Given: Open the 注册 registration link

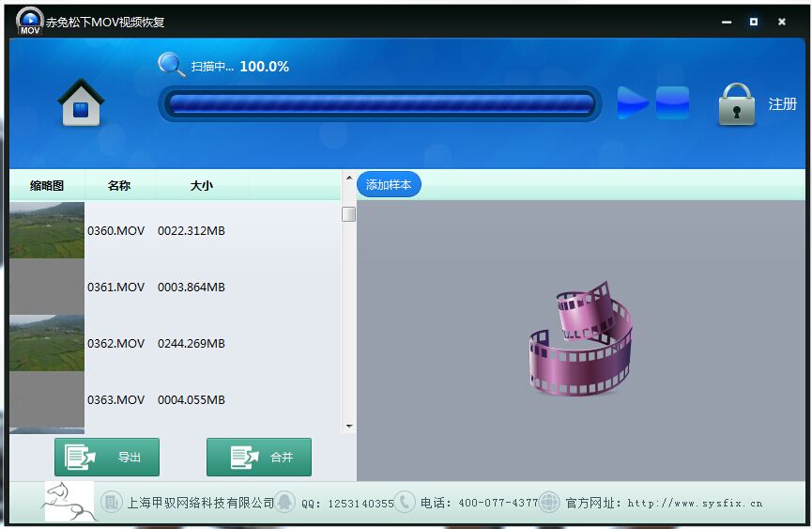Looking at the screenshot, I should (x=782, y=104).
